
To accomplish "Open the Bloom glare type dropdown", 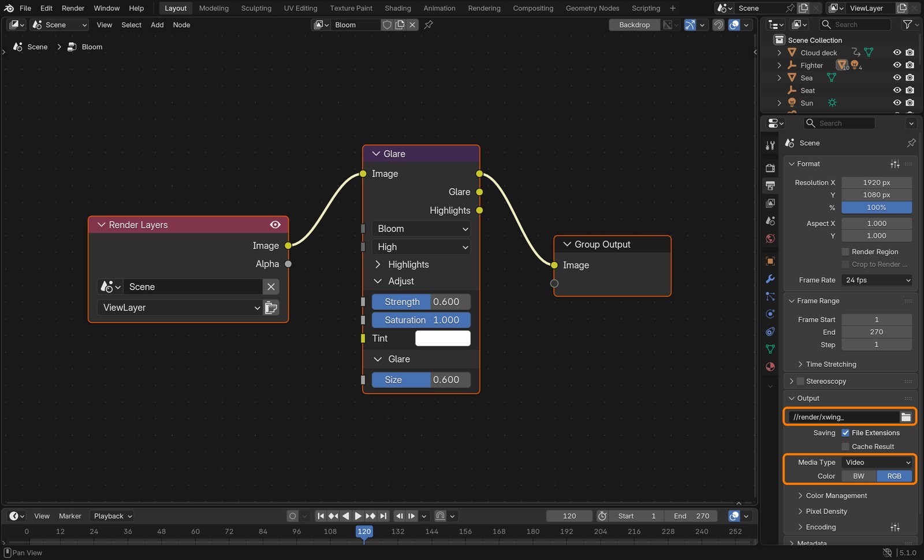I will click(421, 229).
